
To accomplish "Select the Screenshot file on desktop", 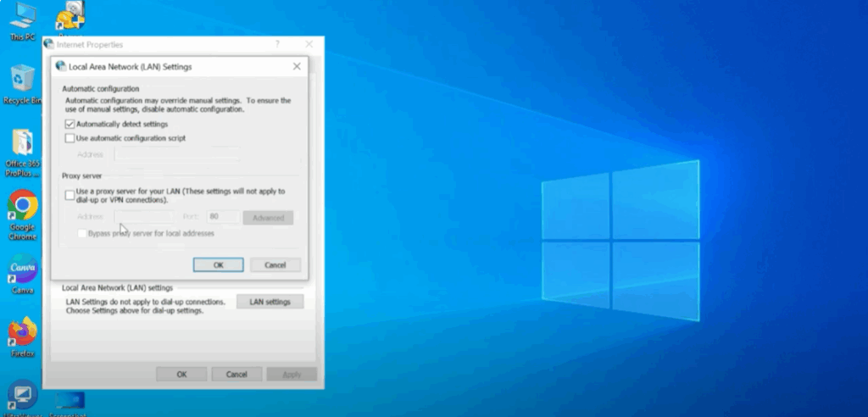I will pos(70,403).
